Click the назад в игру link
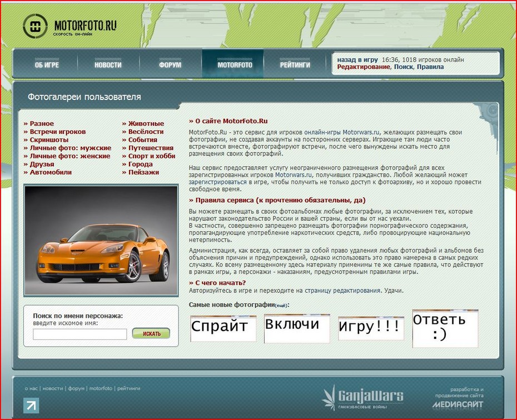This screenshot has height=420, width=517. point(357,60)
